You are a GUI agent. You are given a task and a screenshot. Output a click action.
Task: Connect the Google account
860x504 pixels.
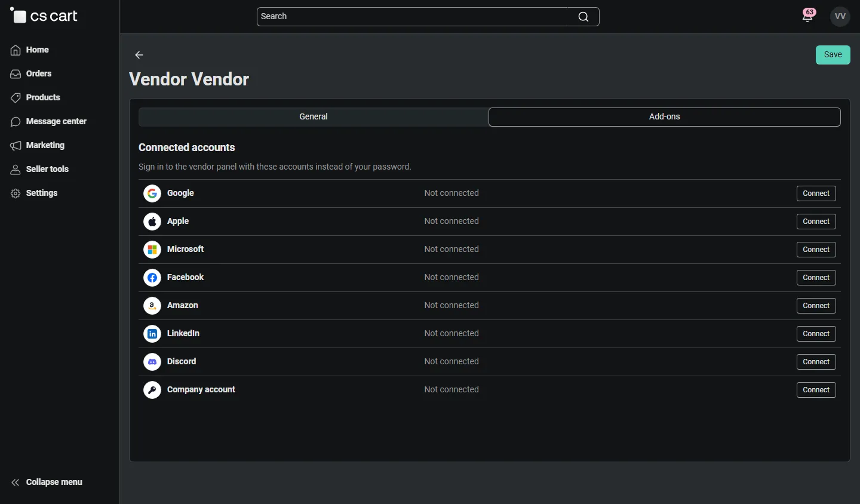coord(816,193)
